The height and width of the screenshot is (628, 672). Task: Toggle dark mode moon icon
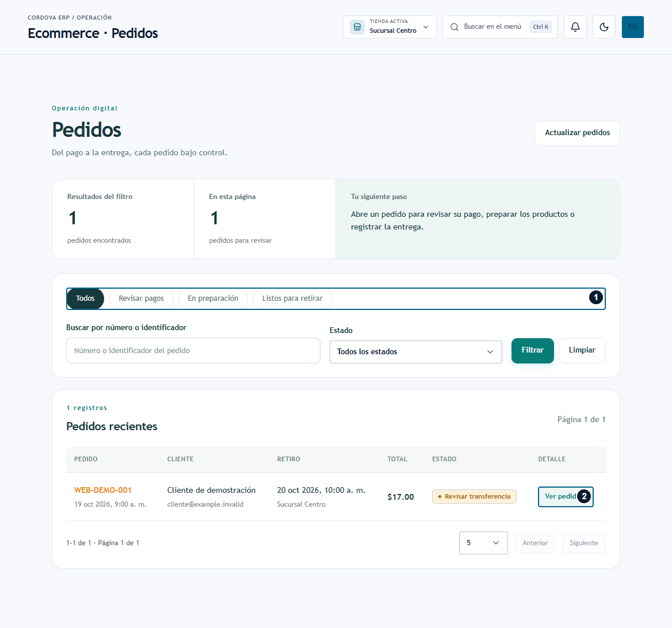click(604, 27)
